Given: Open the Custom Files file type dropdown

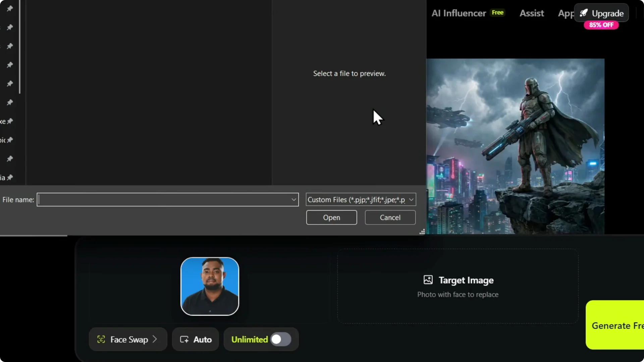Looking at the screenshot, I should point(412,199).
